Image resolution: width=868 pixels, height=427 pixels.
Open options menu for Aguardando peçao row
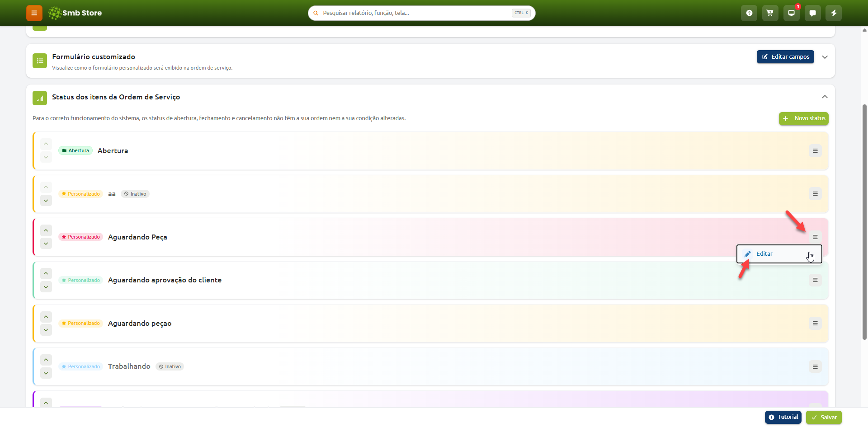pyautogui.click(x=815, y=324)
